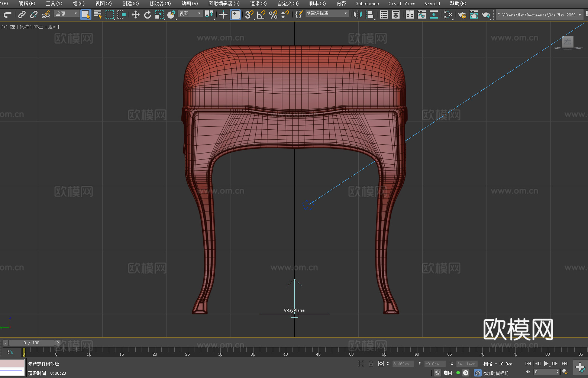Toggle Selection Lock padlock
Image resolution: width=588 pixels, height=378 pixels.
(371, 364)
